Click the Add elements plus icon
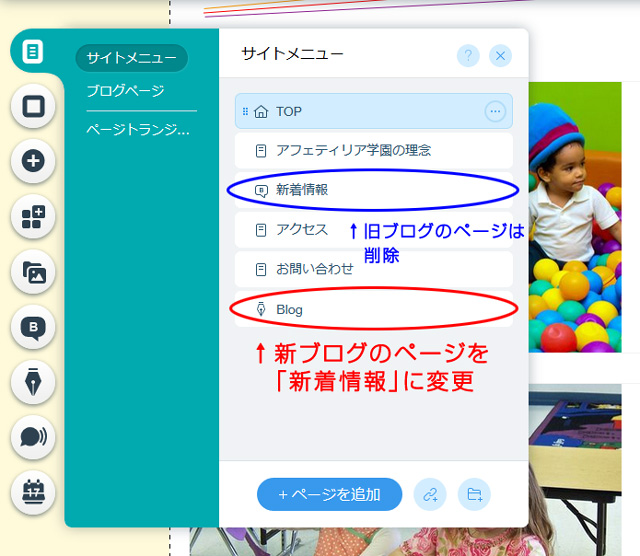This screenshot has height=556, width=640. [33, 161]
